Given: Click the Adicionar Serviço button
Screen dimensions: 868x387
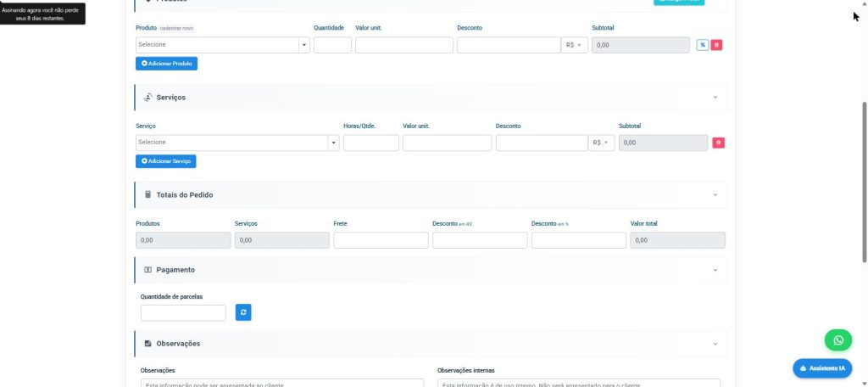Looking at the screenshot, I should (x=165, y=161).
